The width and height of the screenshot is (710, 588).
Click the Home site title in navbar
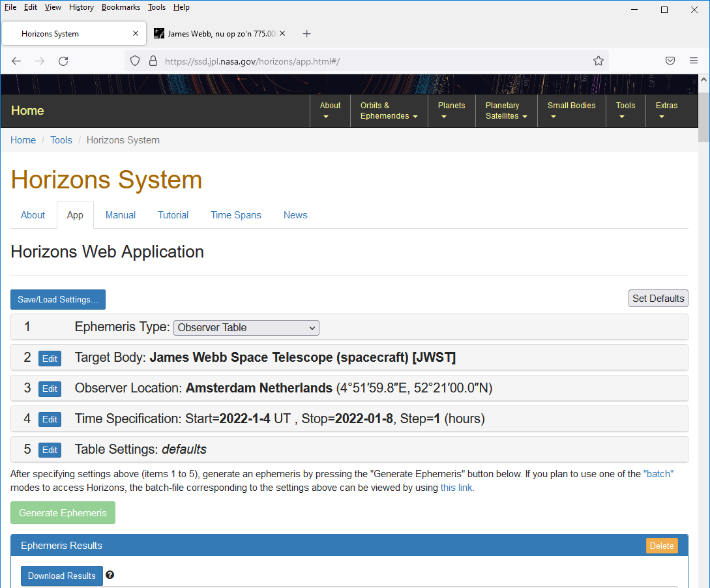(x=27, y=110)
